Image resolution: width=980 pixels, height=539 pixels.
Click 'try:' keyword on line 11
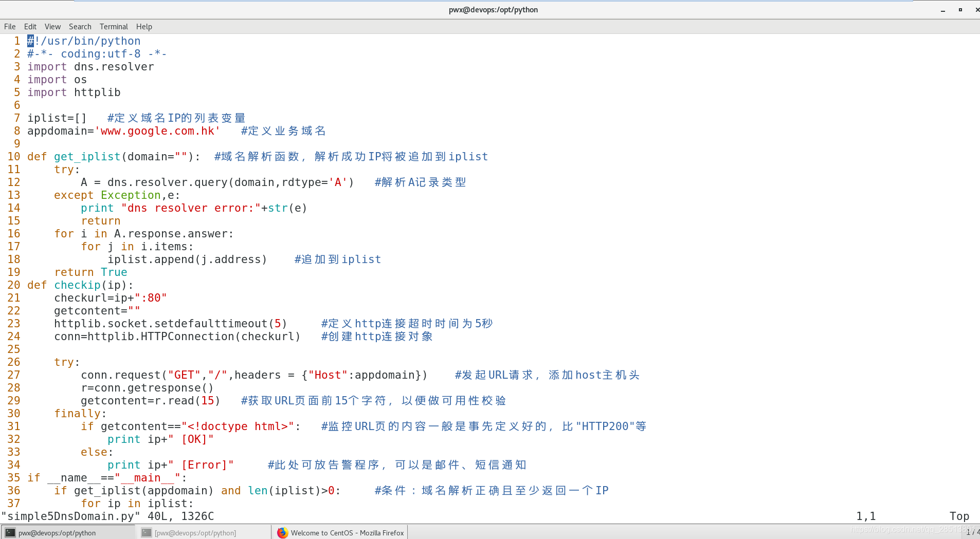[x=67, y=170]
